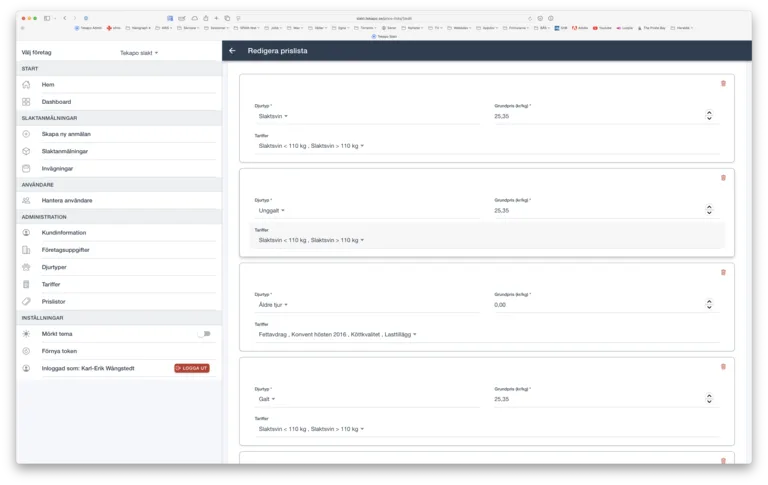The height and width of the screenshot is (485, 768).
Task: Delete the Äldre tjur price row
Action: (723, 272)
